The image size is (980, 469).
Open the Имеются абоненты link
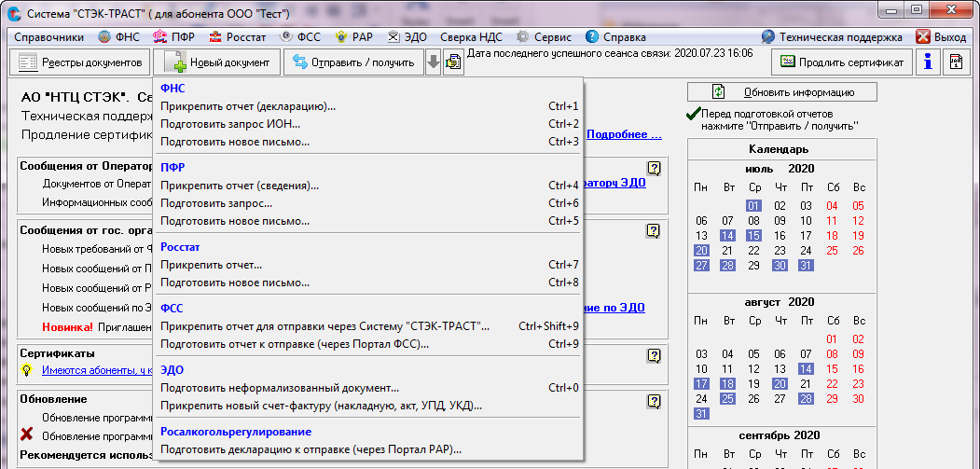pyautogui.click(x=97, y=370)
